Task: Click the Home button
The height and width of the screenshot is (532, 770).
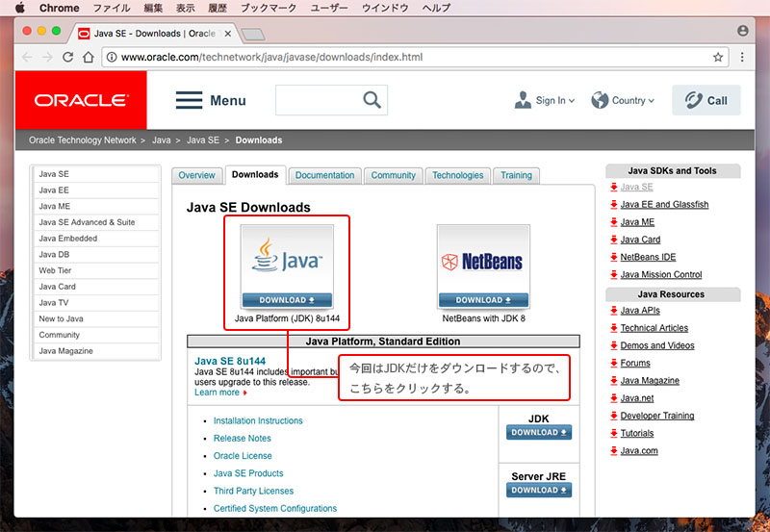Action: 89,57
